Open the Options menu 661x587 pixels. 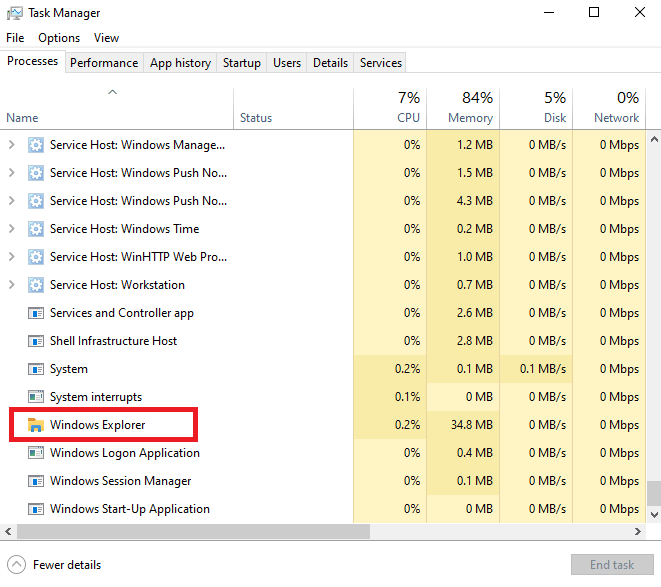59,38
